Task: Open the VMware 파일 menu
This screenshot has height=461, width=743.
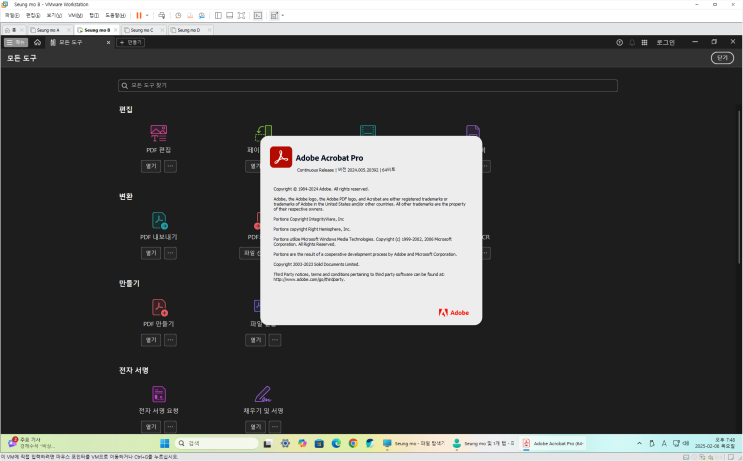Action: 12,15
